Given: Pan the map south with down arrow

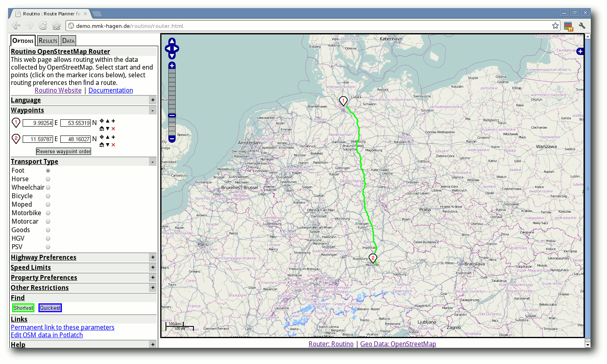Looking at the screenshot, I should click(172, 56).
